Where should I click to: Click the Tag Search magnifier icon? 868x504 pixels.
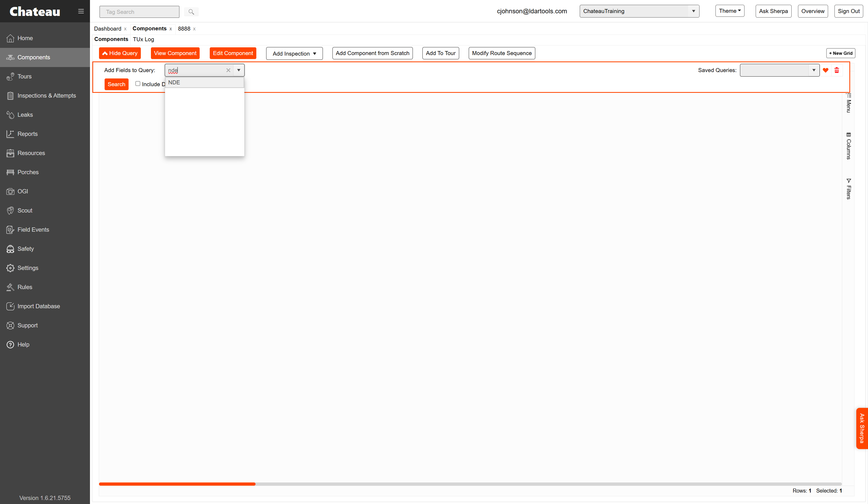click(191, 12)
